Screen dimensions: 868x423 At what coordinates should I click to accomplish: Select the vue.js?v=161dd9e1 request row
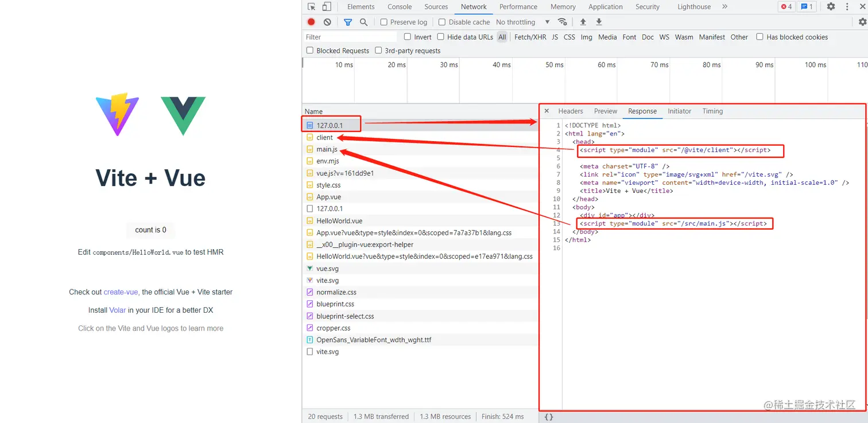[x=420, y=173]
